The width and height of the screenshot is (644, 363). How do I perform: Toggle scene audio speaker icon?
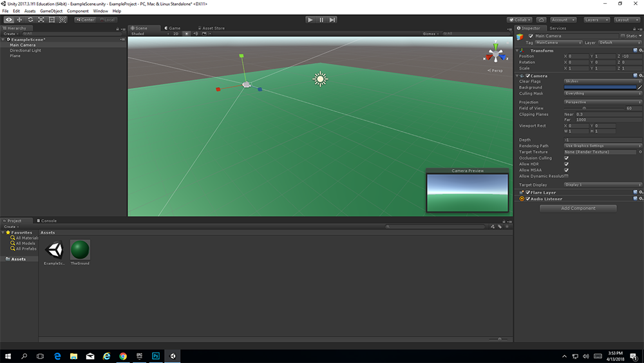click(x=196, y=34)
